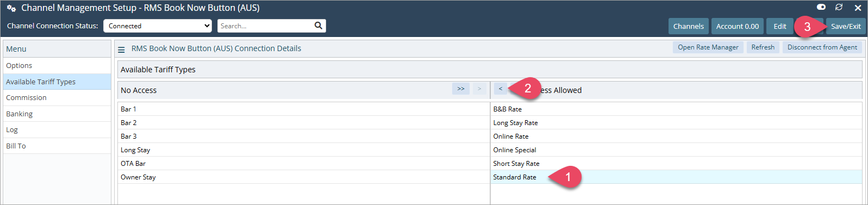Open Rate Manager
868x205 pixels.
(708, 47)
